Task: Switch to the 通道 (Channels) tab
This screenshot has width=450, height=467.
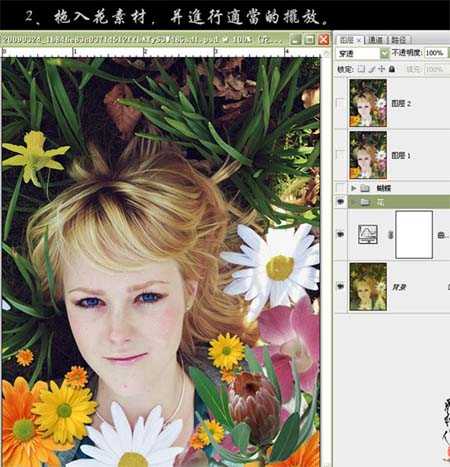Action: (x=376, y=40)
